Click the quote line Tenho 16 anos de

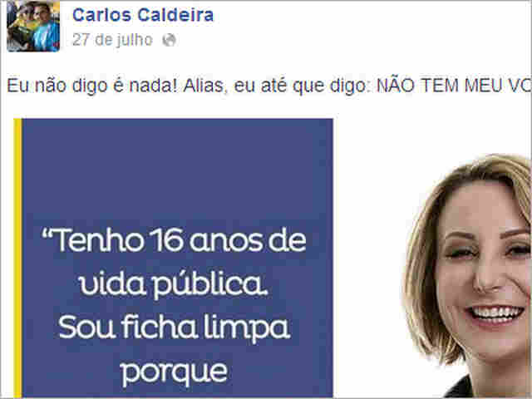point(174,240)
